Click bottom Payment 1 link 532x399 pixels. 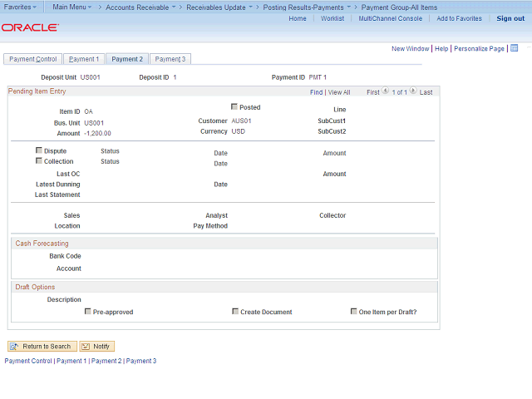(x=71, y=361)
